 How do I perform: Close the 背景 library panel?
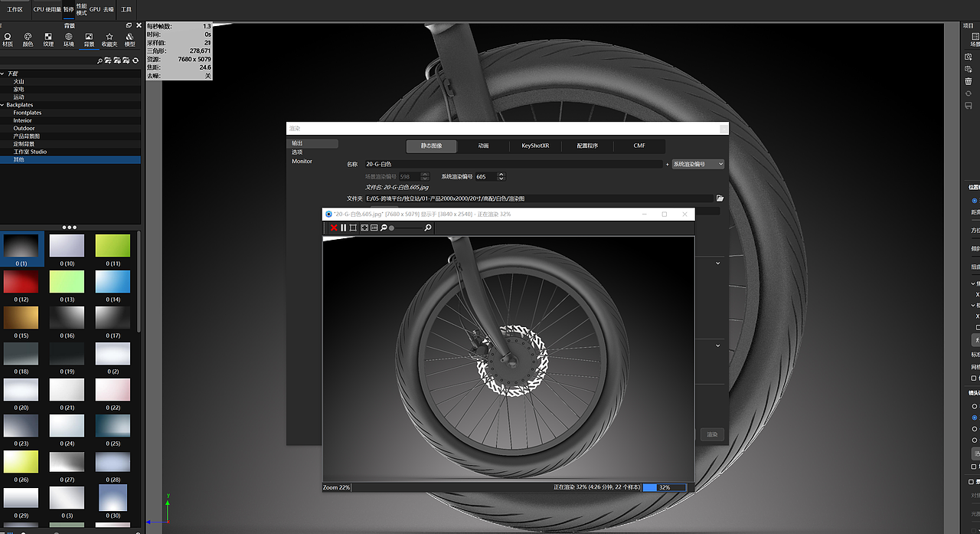tap(138, 25)
